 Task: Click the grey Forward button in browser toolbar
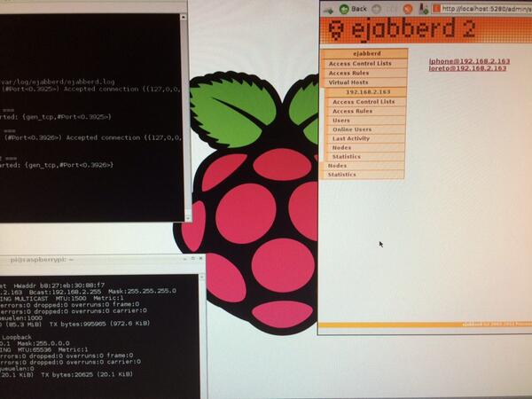click(x=376, y=9)
